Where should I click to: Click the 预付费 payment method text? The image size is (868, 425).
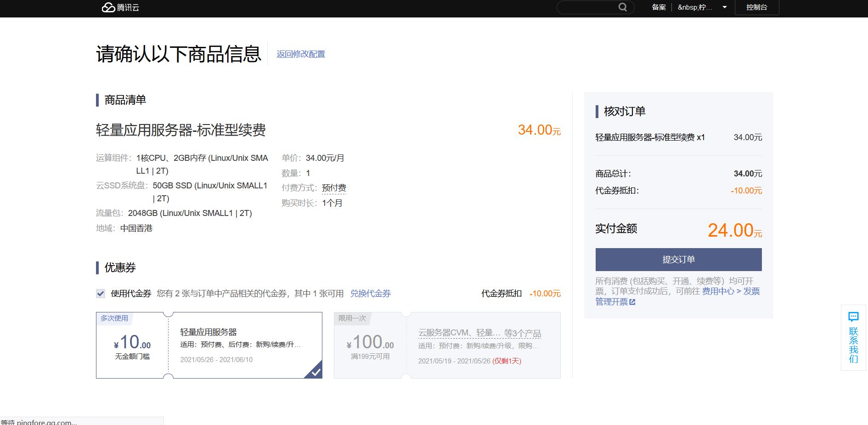click(334, 188)
